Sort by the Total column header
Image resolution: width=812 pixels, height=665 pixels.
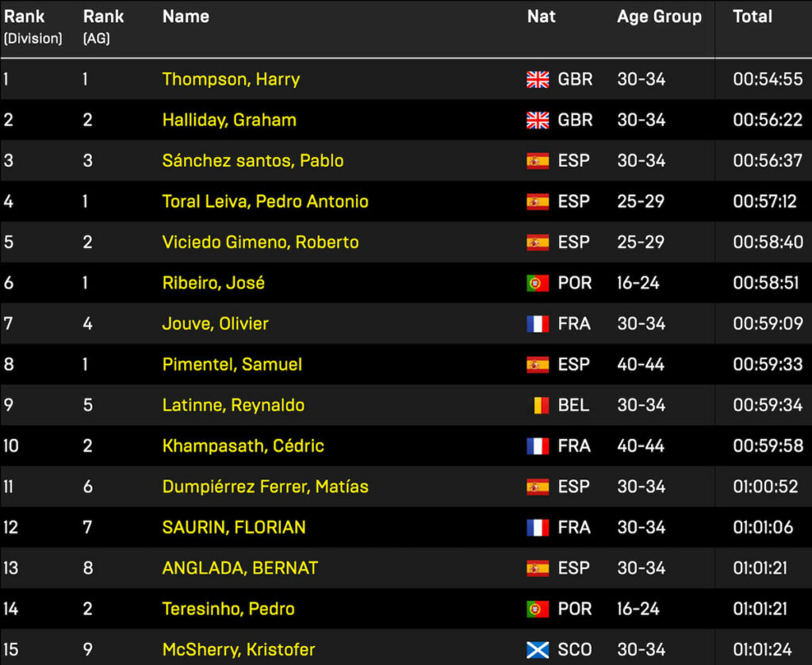point(752,17)
